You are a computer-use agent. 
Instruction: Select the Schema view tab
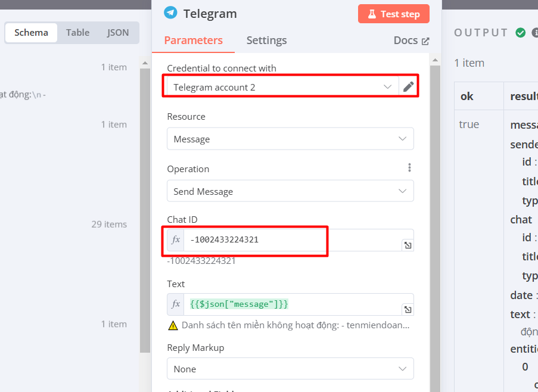click(31, 33)
